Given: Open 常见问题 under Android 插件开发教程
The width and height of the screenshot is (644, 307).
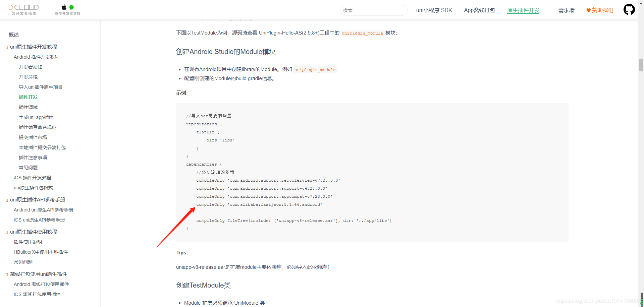Looking at the screenshot, I should pos(28,168).
